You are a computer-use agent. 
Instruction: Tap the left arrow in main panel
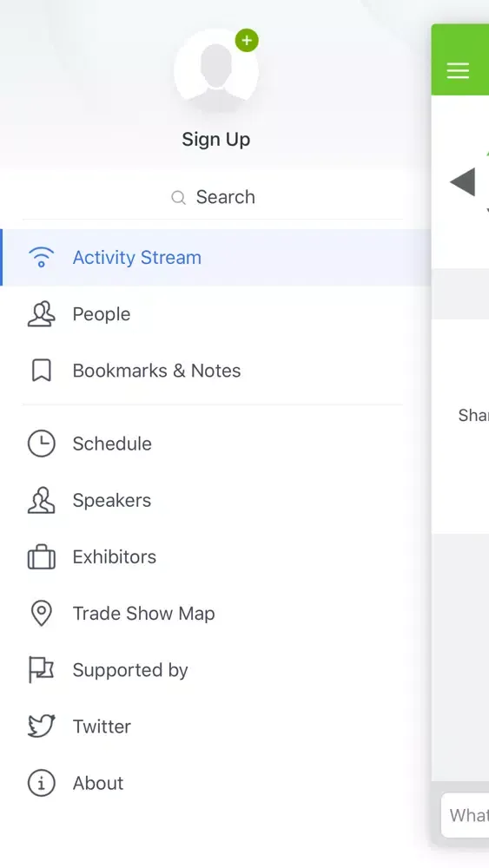tap(463, 182)
